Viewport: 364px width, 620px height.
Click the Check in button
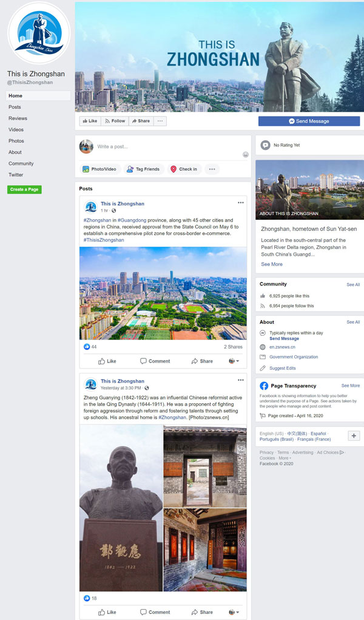tap(184, 169)
